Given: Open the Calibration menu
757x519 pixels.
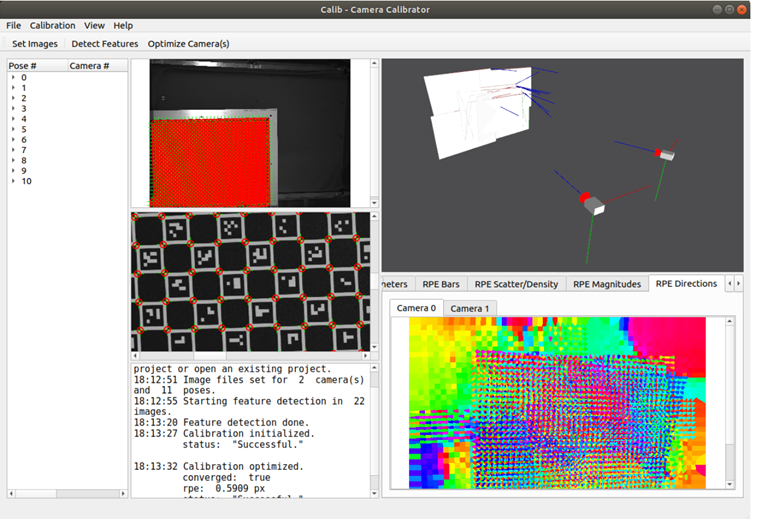Looking at the screenshot, I should tap(52, 25).
